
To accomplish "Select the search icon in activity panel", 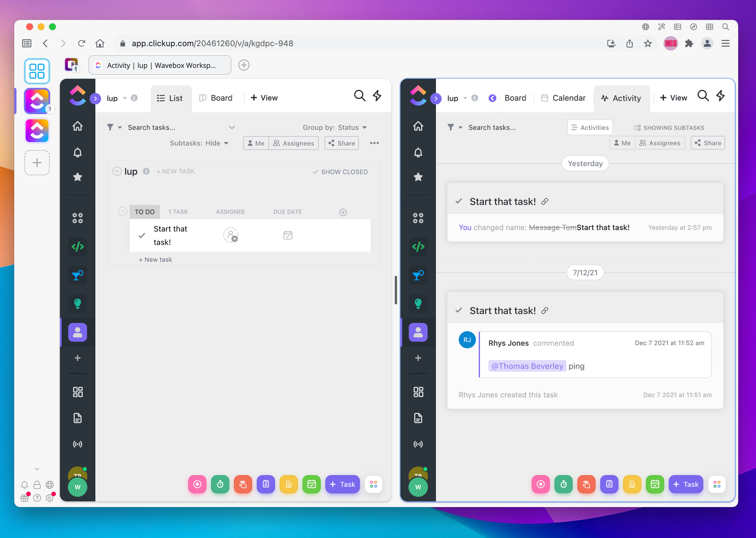I will point(703,97).
